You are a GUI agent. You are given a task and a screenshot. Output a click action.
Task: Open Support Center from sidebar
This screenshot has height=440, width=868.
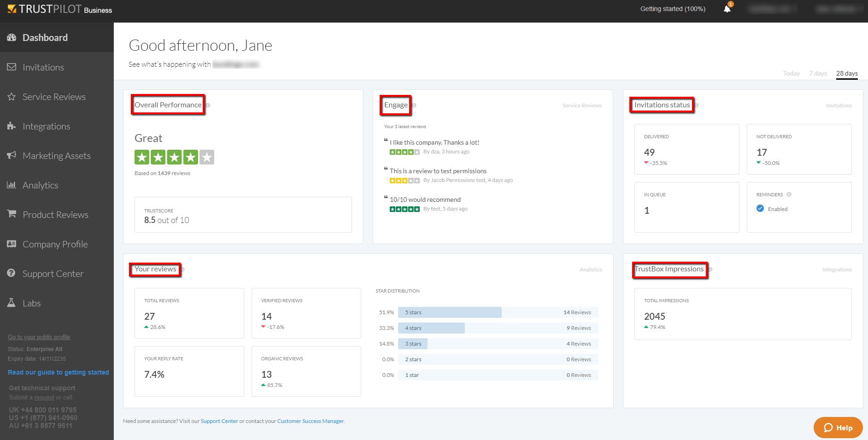[x=57, y=274]
